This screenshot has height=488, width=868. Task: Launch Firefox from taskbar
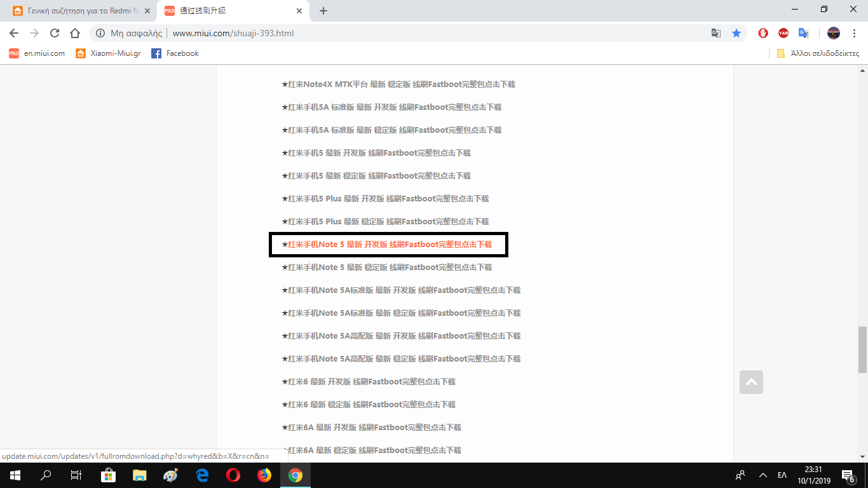(264, 475)
